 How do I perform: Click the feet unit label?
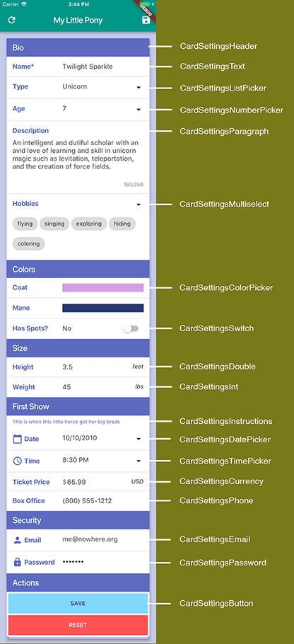pos(138,367)
